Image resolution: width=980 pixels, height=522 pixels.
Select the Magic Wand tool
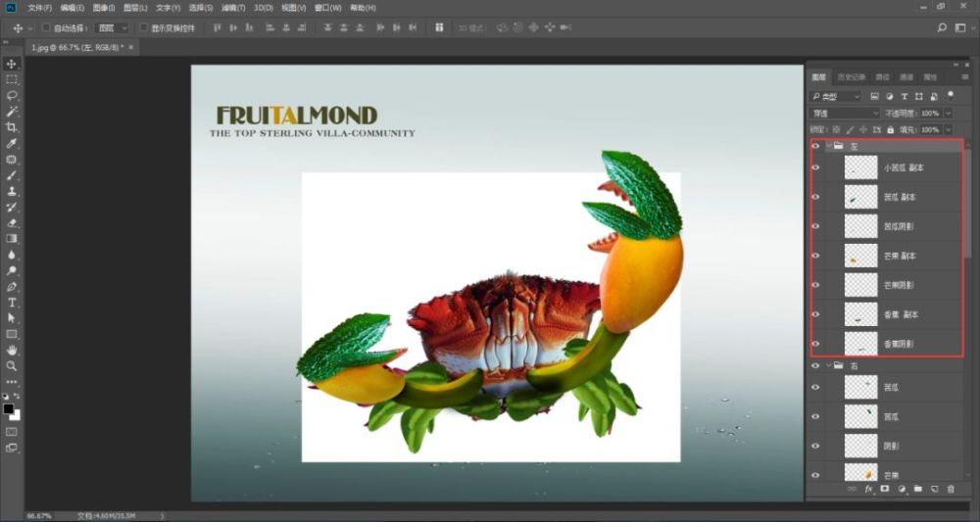point(11,112)
